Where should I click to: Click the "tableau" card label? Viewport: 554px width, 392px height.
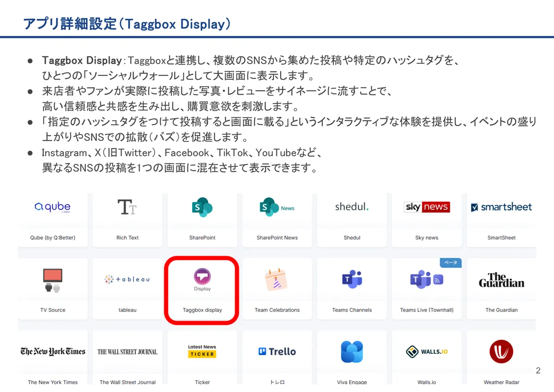pos(127,310)
